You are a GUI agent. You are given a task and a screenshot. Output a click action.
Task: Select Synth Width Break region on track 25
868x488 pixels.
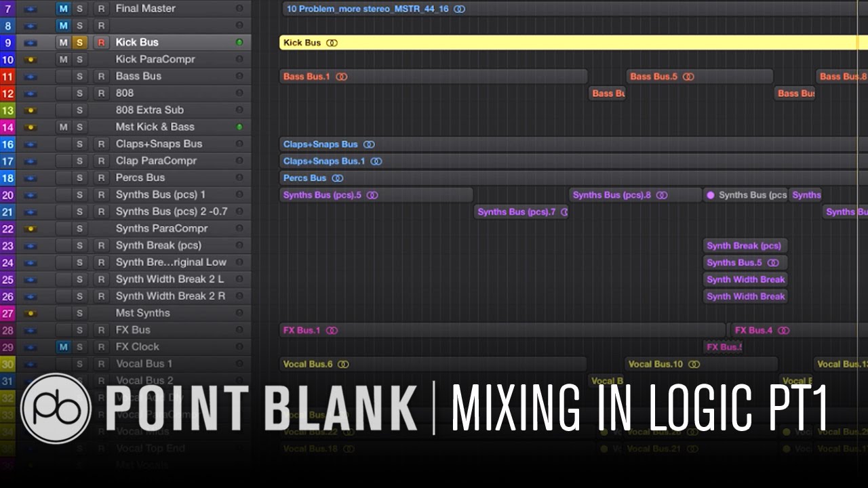[x=745, y=280]
